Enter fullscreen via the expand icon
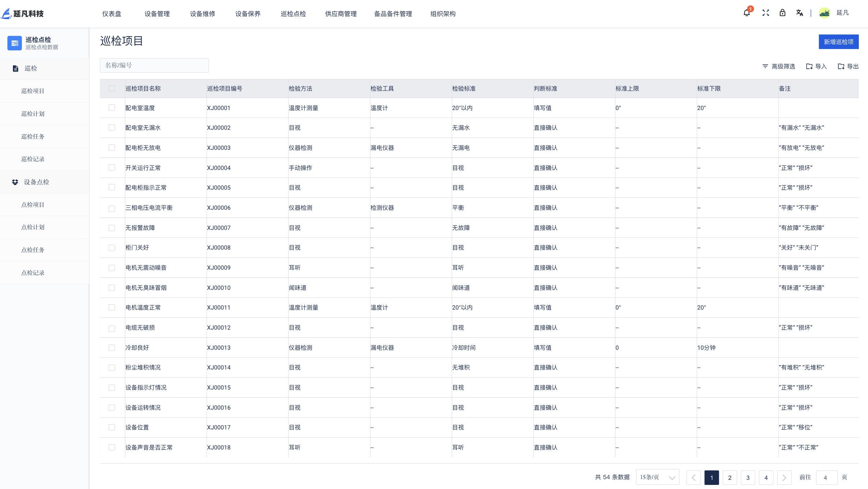Viewport: 868px width, 489px height. [x=765, y=13]
